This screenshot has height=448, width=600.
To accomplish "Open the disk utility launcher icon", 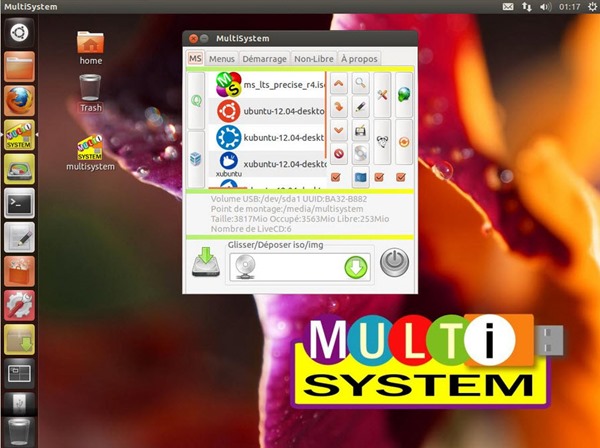I will tap(19, 169).
